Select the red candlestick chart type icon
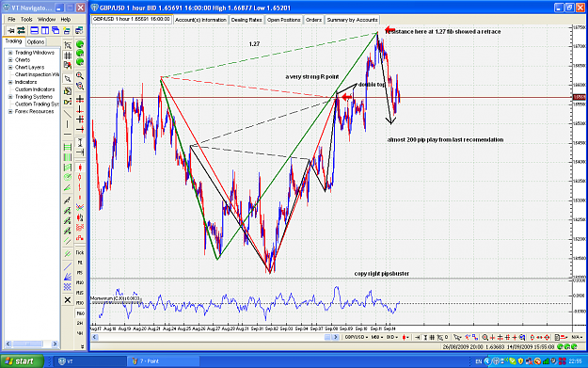Screen dimensions: 588x368 [x=80, y=168]
